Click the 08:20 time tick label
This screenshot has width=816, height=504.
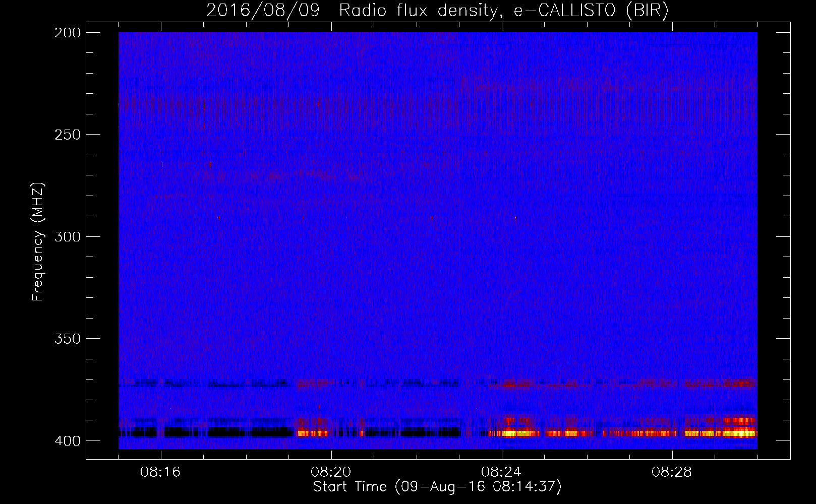(x=331, y=472)
